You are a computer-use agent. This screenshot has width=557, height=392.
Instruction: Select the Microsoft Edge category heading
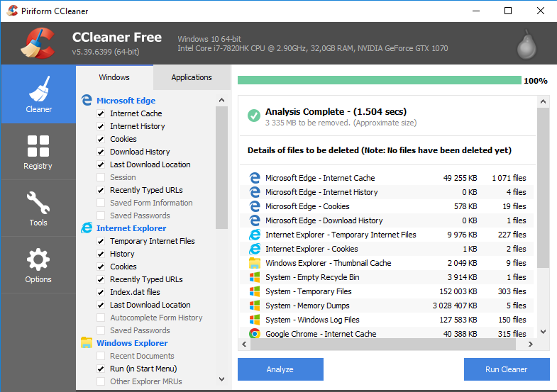tap(126, 101)
